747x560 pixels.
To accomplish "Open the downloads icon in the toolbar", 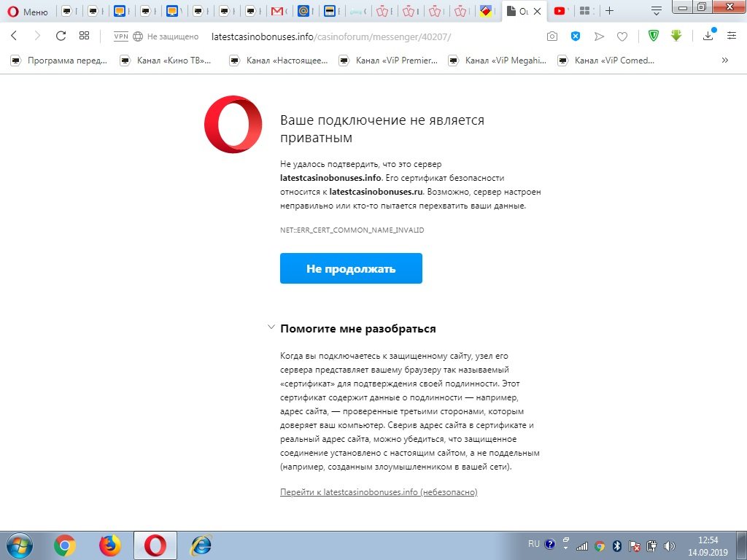I will [708, 36].
